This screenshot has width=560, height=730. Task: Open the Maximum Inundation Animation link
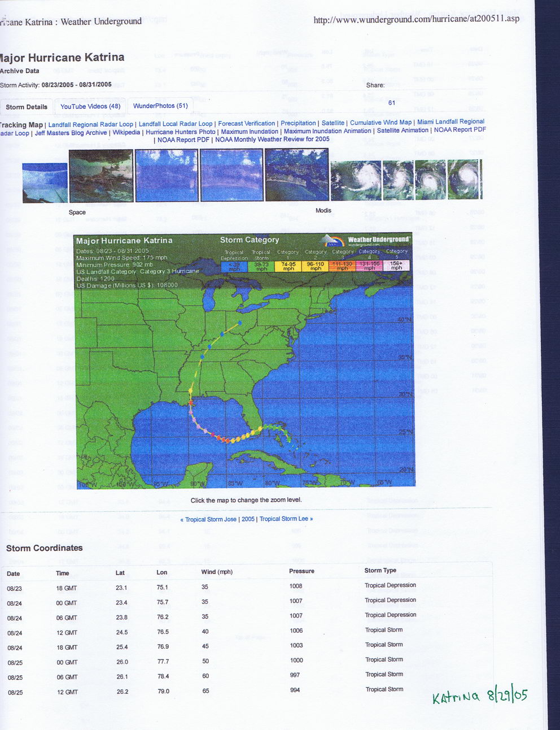327,131
